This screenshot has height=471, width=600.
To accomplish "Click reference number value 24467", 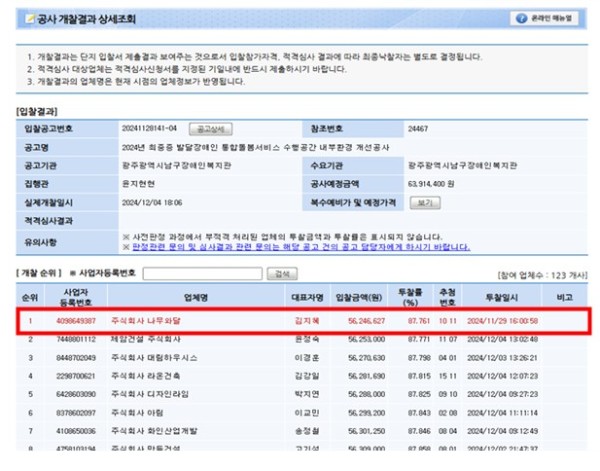I will (418, 129).
